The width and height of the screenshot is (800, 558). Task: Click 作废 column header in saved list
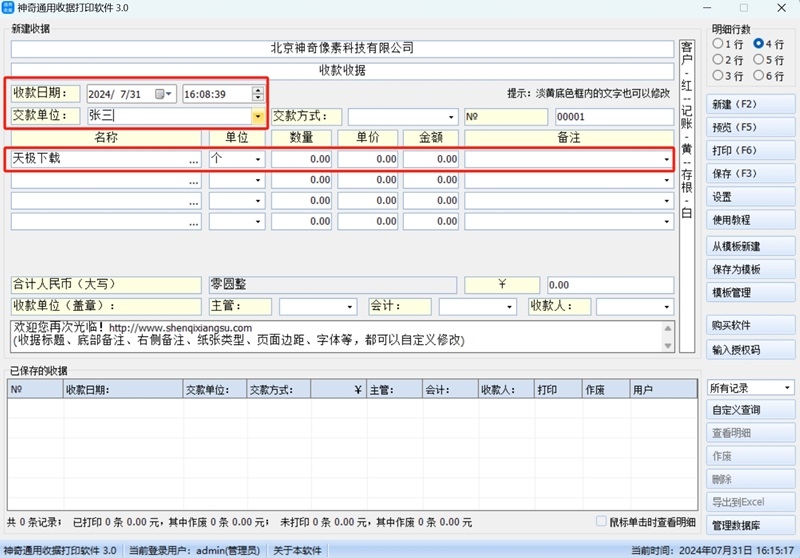pyautogui.click(x=606, y=390)
